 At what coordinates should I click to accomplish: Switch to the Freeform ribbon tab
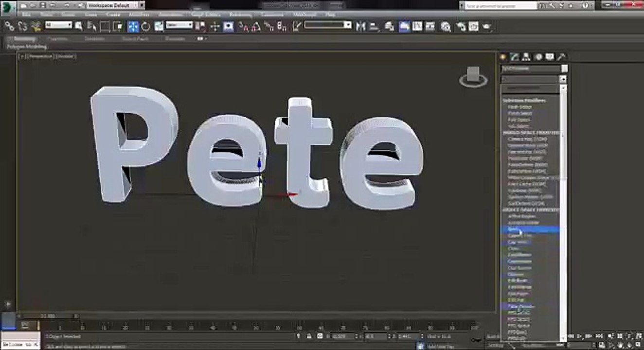(57, 38)
